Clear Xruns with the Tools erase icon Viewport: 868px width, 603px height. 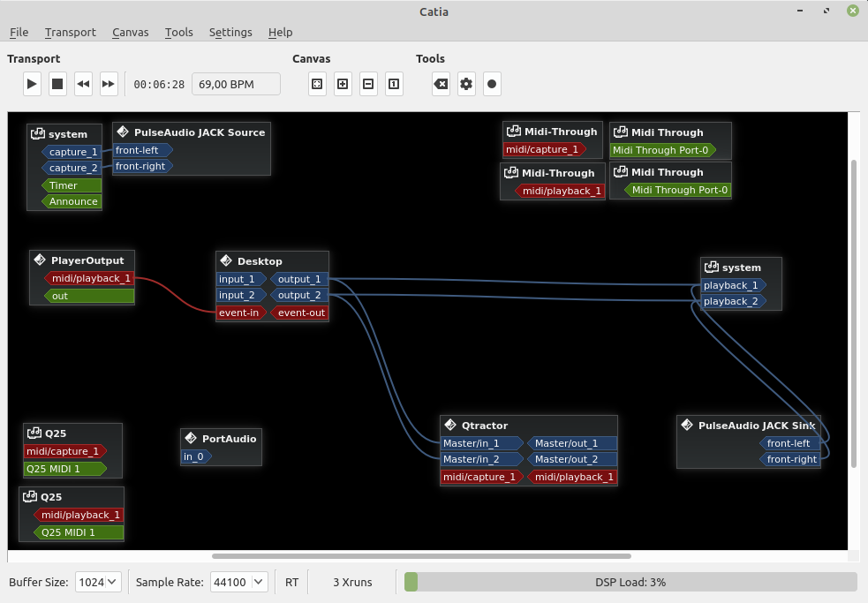442,84
